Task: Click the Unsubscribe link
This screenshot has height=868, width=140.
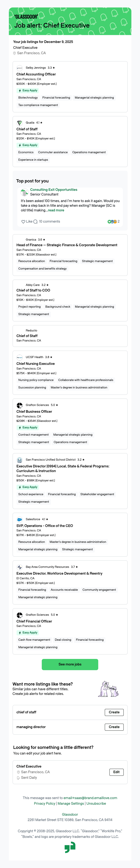Action: (96, 804)
